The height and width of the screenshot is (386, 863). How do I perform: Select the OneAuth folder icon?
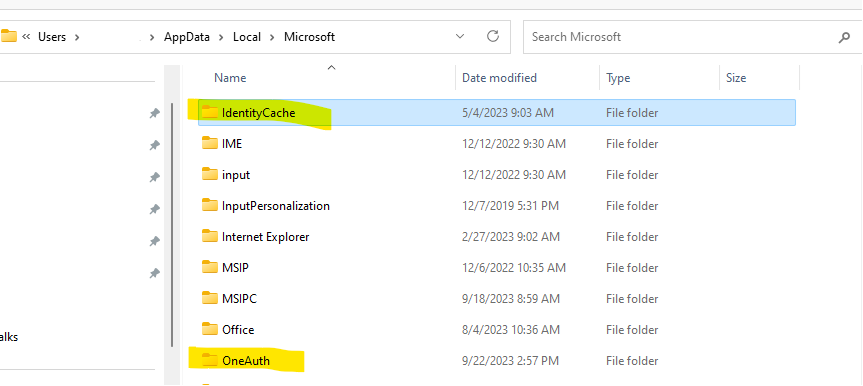(210, 361)
